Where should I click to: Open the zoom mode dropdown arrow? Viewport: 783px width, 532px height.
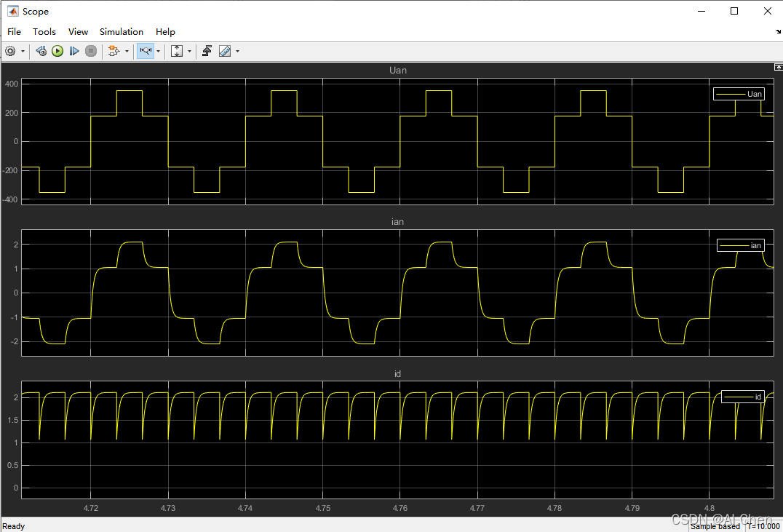(x=159, y=52)
